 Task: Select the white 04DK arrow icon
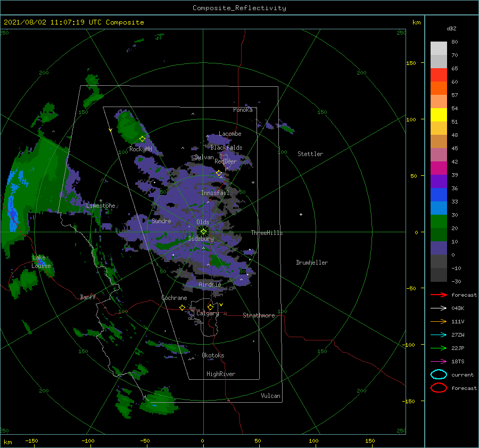tap(439, 308)
